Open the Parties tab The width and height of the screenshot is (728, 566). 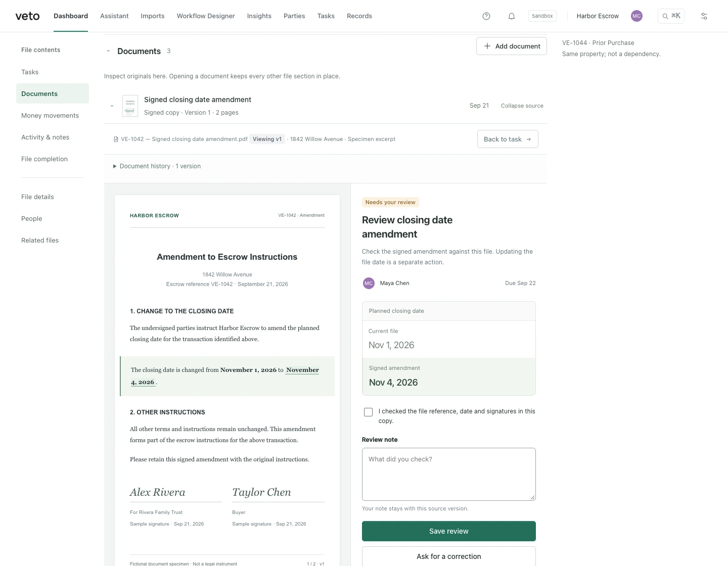(x=294, y=16)
